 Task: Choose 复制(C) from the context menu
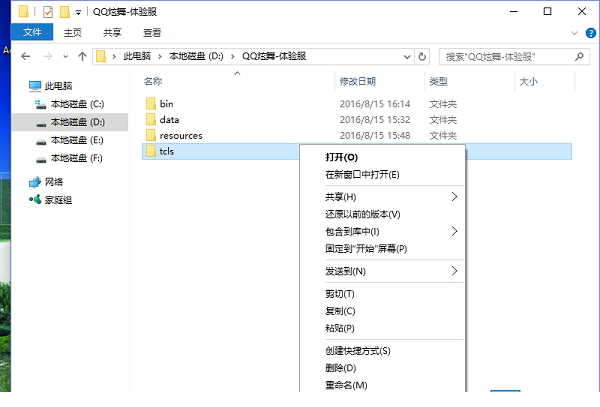coord(383,311)
